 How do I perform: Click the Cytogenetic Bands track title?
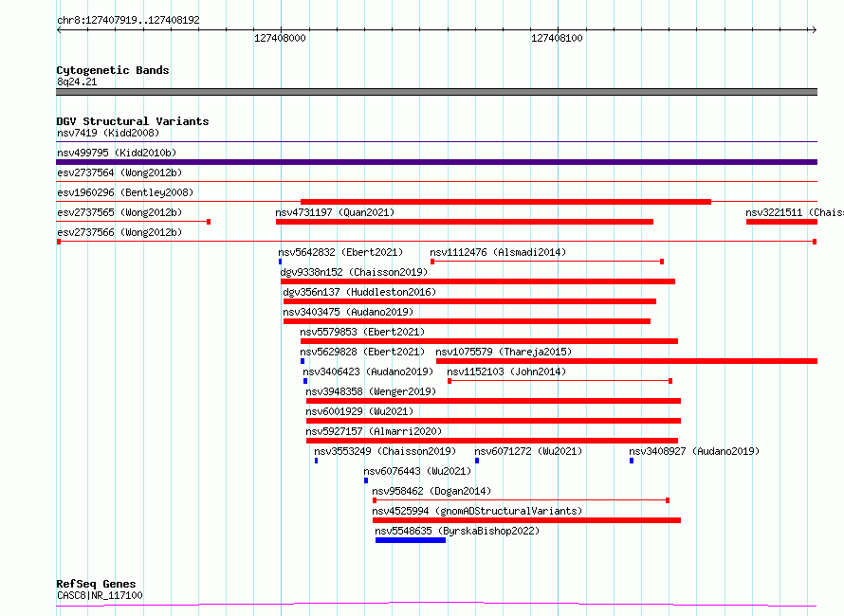[113, 70]
